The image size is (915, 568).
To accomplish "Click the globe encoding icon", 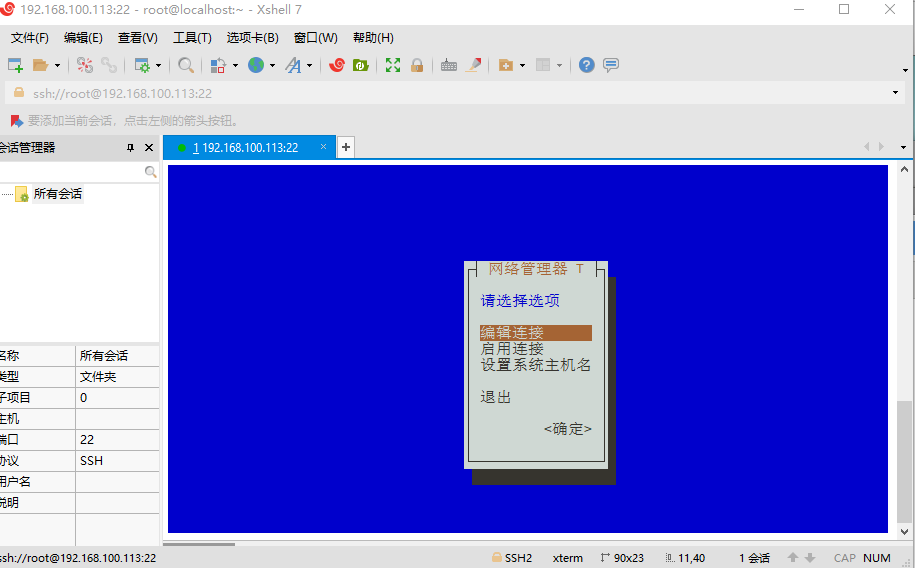I will tap(256, 65).
